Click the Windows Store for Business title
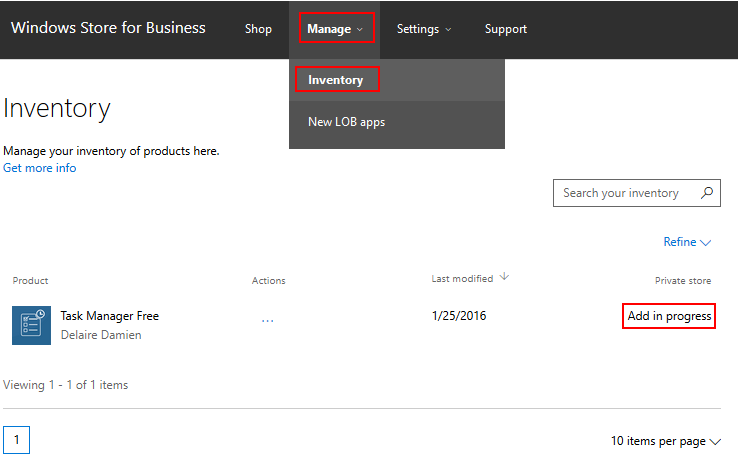The height and width of the screenshot is (470, 738). tap(108, 28)
